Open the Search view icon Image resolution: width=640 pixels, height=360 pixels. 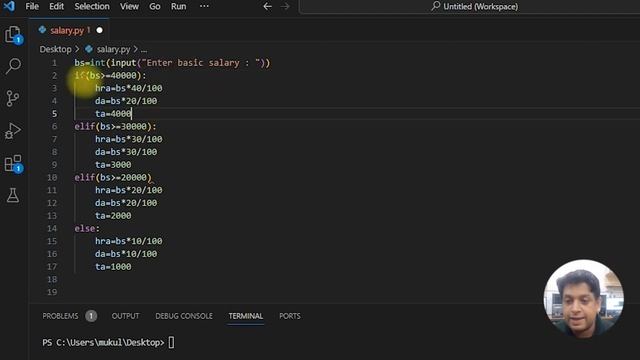[13, 66]
